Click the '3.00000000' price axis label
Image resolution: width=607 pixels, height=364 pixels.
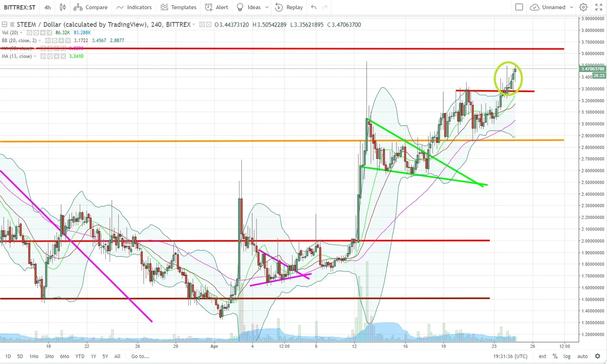pyautogui.click(x=594, y=124)
